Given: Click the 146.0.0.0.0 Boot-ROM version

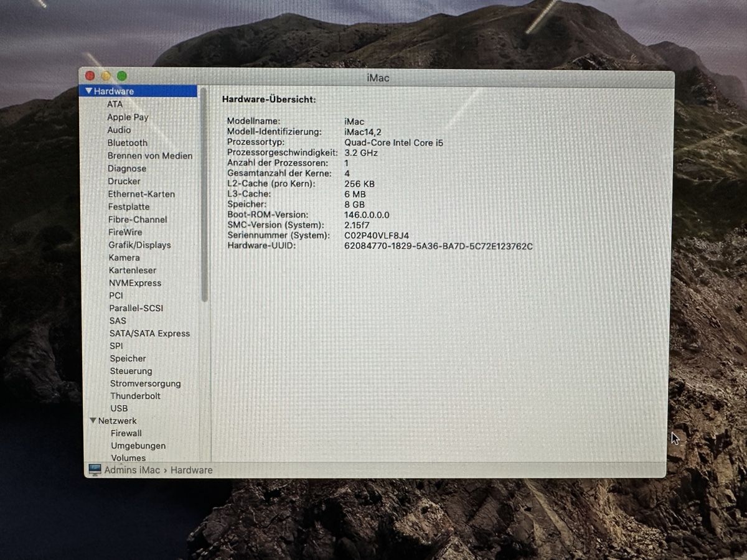Looking at the screenshot, I should click(x=367, y=215).
